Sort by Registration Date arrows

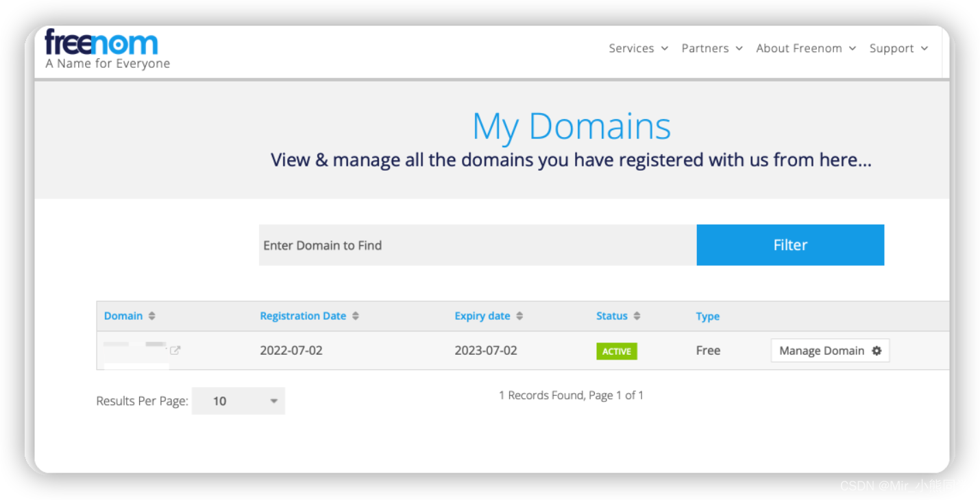tap(356, 316)
